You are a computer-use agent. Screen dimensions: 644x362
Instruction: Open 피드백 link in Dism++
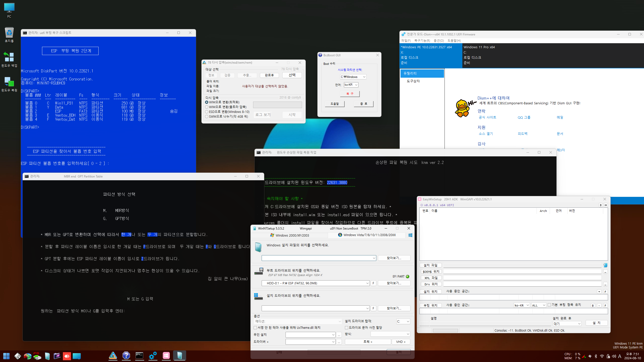point(522,134)
